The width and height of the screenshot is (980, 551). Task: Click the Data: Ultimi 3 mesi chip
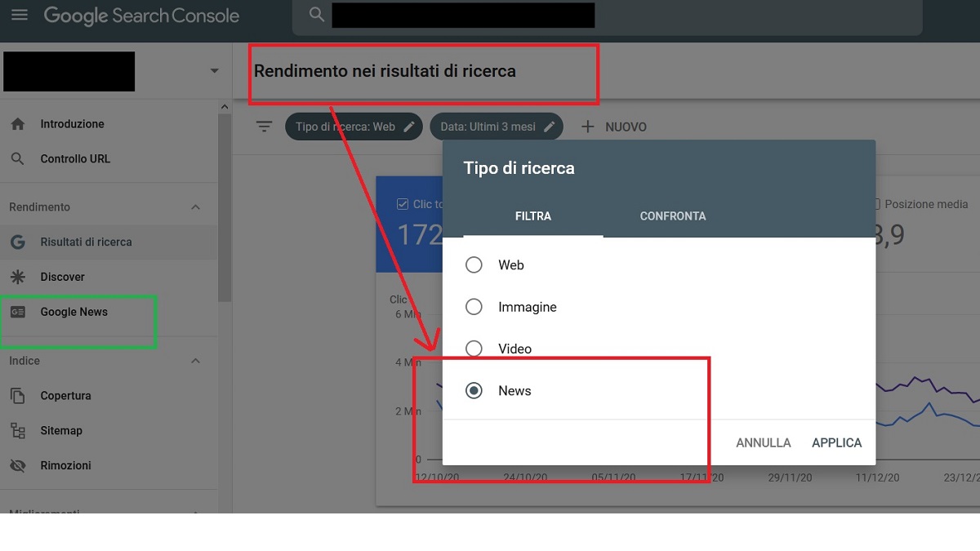click(x=497, y=127)
